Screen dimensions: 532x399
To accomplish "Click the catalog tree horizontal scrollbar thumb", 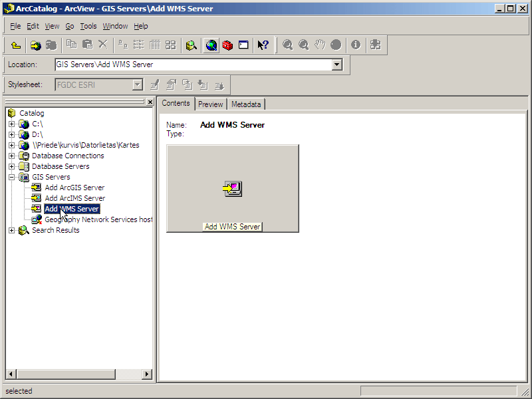I will coord(66,374).
